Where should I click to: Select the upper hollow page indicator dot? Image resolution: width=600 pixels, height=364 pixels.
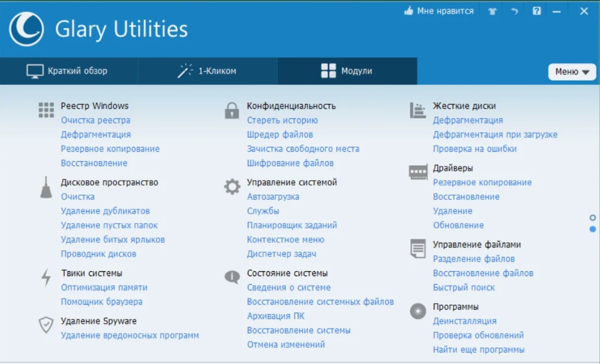coord(592,218)
